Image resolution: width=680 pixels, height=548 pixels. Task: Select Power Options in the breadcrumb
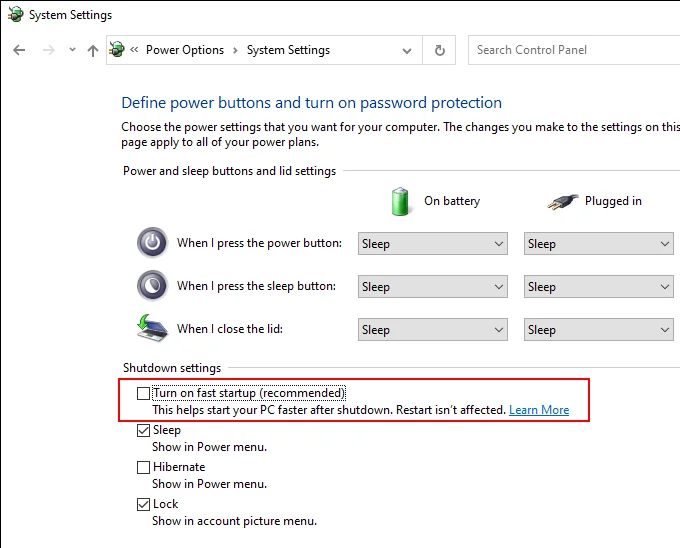tap(185, 50)
